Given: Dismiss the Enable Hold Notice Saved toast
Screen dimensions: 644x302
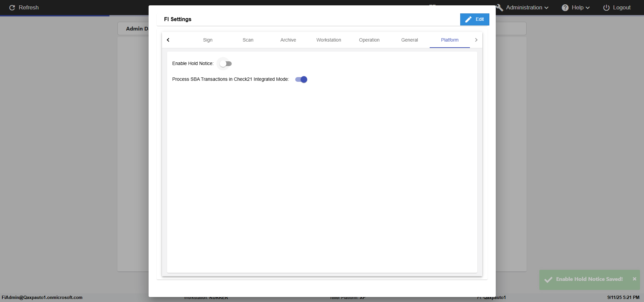Looking at the screenshot, I should coord(634,279).
